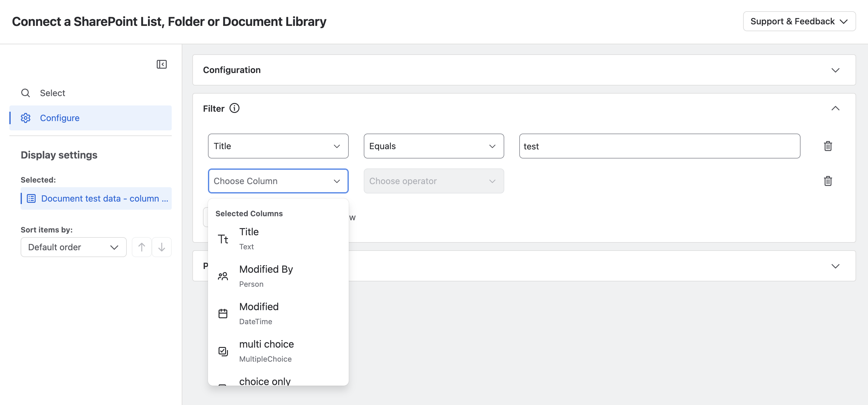Collapse the sidebar panel icon
The height and width of the screenshot is (405, 868).
click(x=162, y=64)
